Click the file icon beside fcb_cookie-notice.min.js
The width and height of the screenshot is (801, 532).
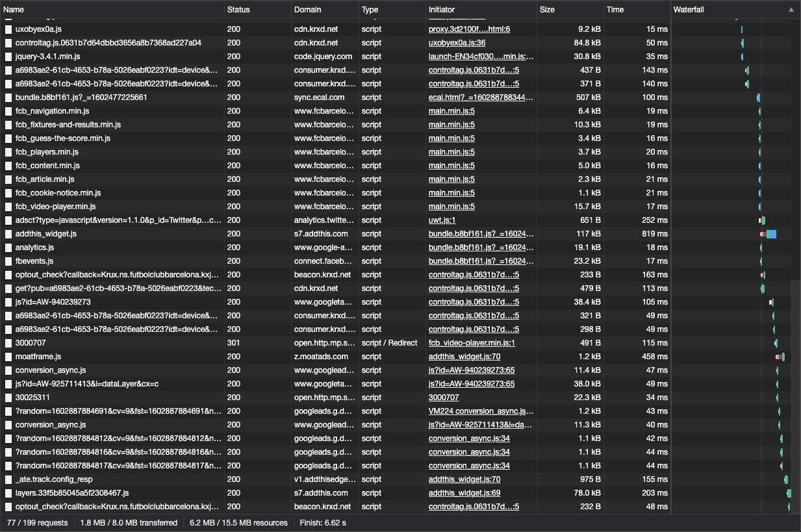click(x=8, y=193)
